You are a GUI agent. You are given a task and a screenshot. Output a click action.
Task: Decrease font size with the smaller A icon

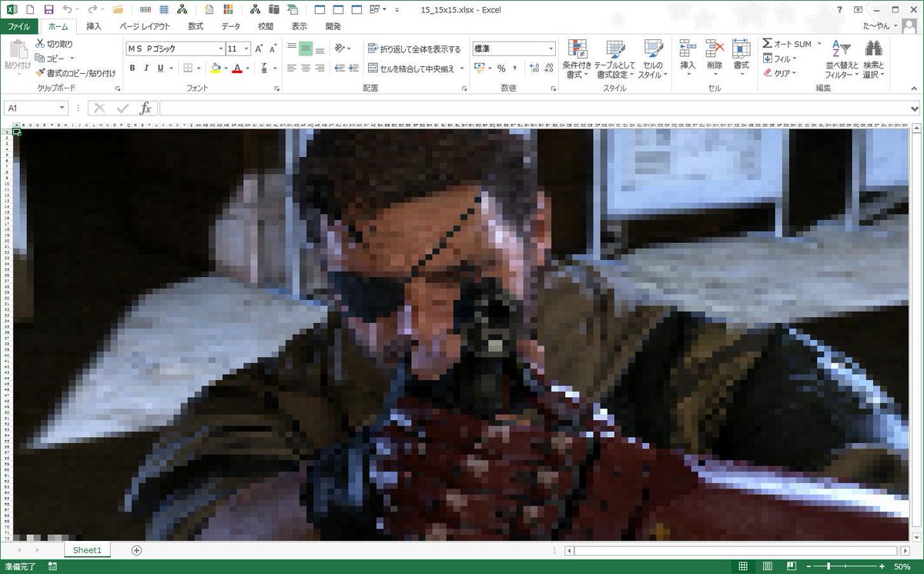click(273, 48)
